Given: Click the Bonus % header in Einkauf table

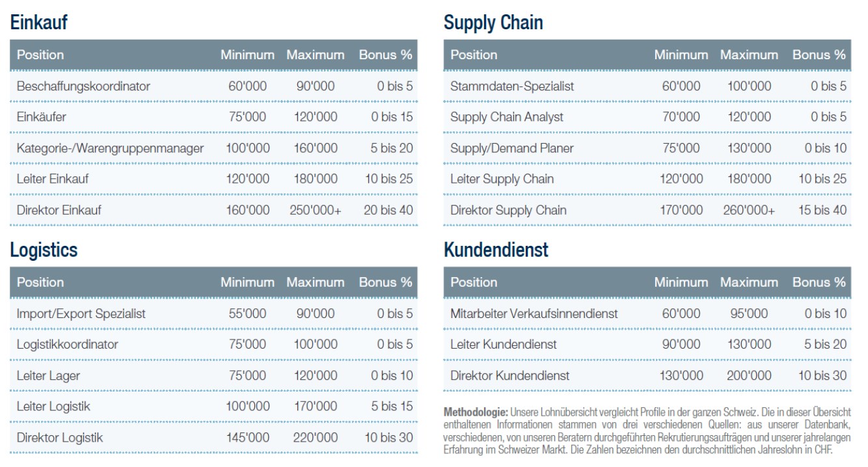Looking at the screenshot, I should 385,55.
